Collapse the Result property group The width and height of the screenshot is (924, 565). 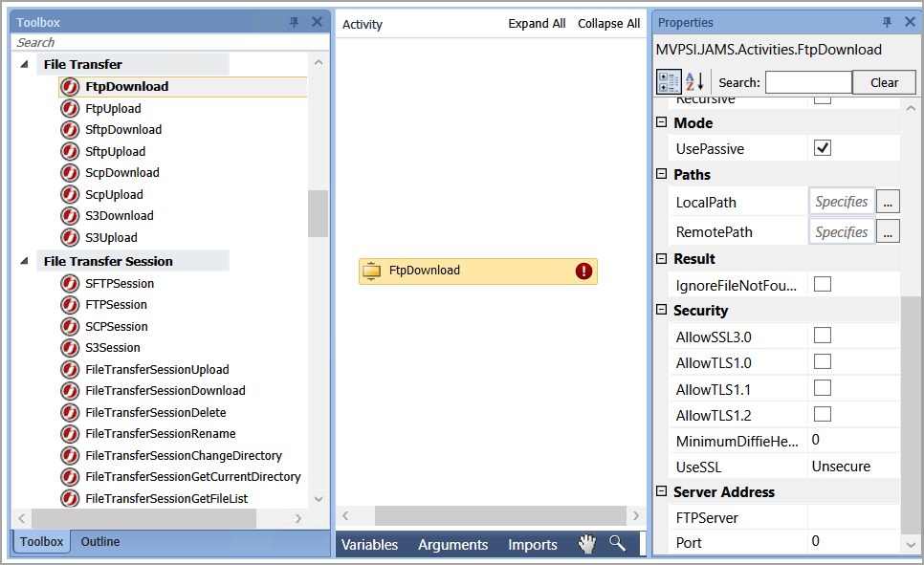[x=661, y=258]
